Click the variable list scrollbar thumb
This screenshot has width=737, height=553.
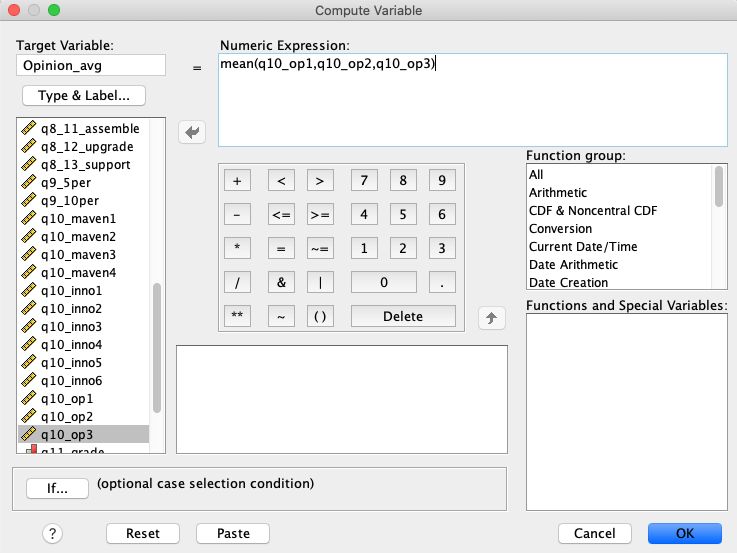(157, 348)
